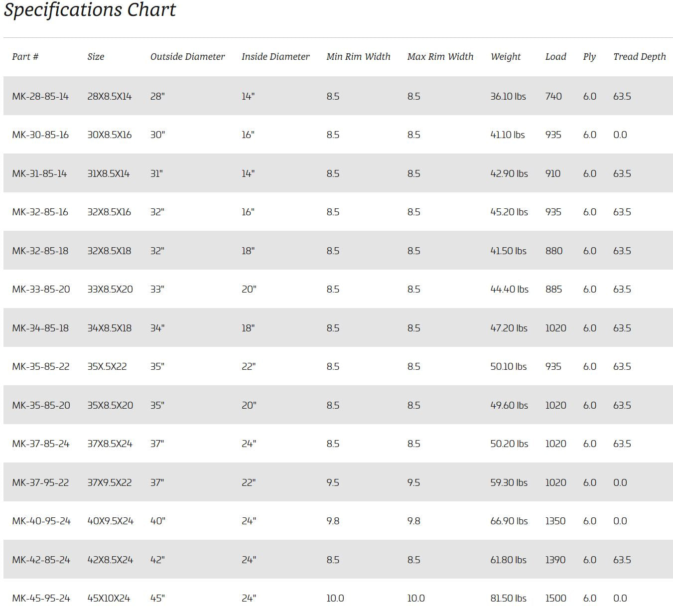Image resolution: width=673 pixels, height=616 pixels.
Task: Click the Weight column header
Action: point(505,57)
